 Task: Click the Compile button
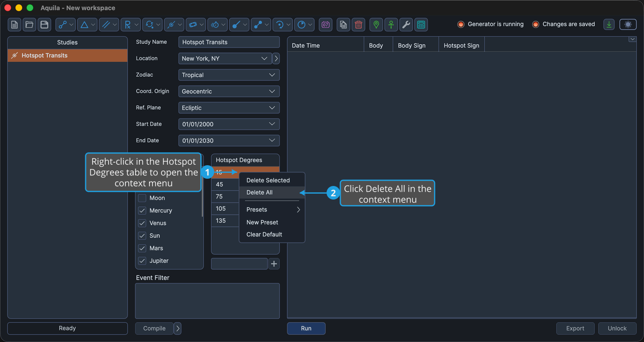(x=154, y=328)
